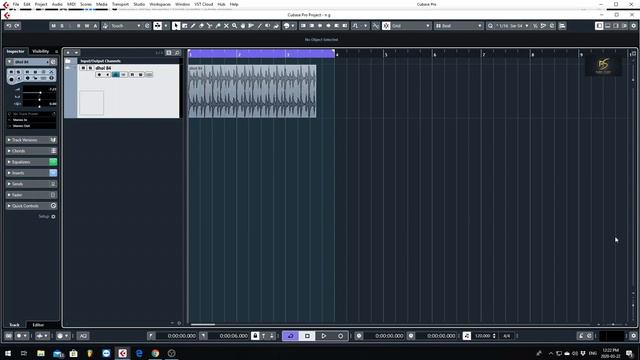This screenshot has height=360, width=640.
Task: Click the AQ button in transport
Action: pyautogui.click(x=83, y=336)
